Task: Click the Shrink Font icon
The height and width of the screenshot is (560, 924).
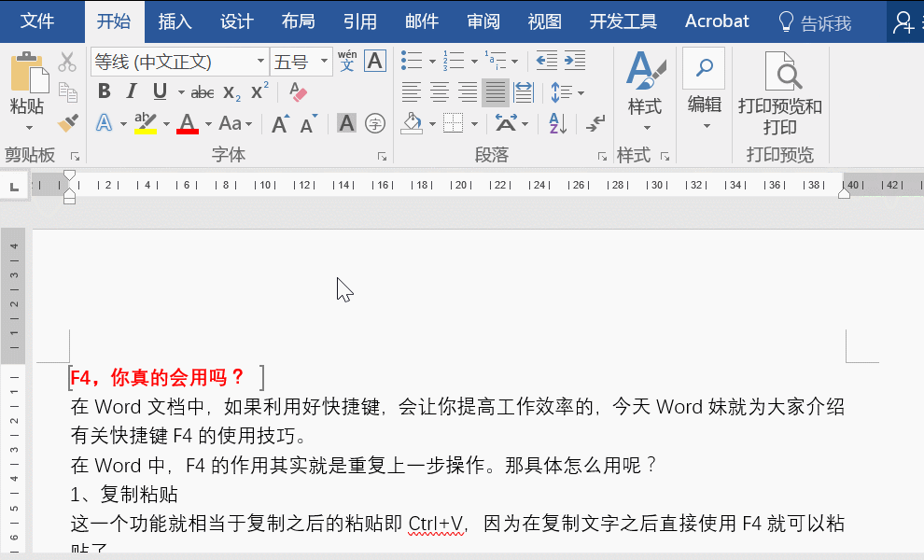Action: coord(308,123)
